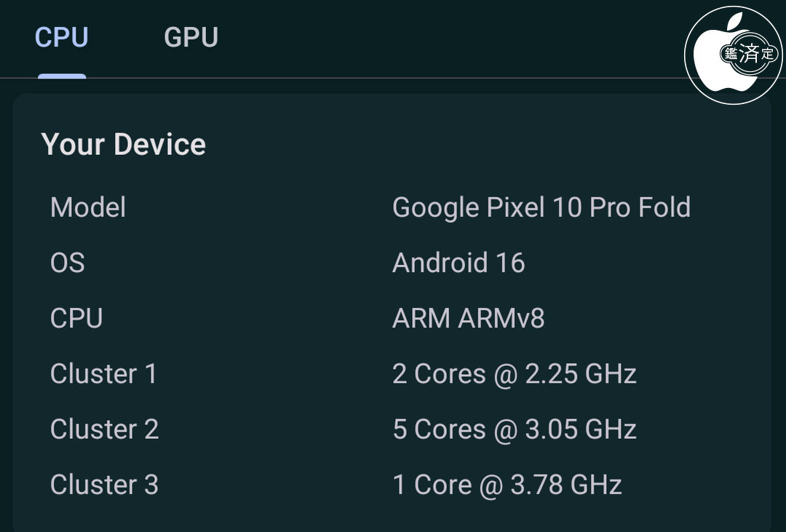The image size is (786, 532).
Task: Switch to the GPU tab
Action: pyautogui.click(x=191, y=37)
